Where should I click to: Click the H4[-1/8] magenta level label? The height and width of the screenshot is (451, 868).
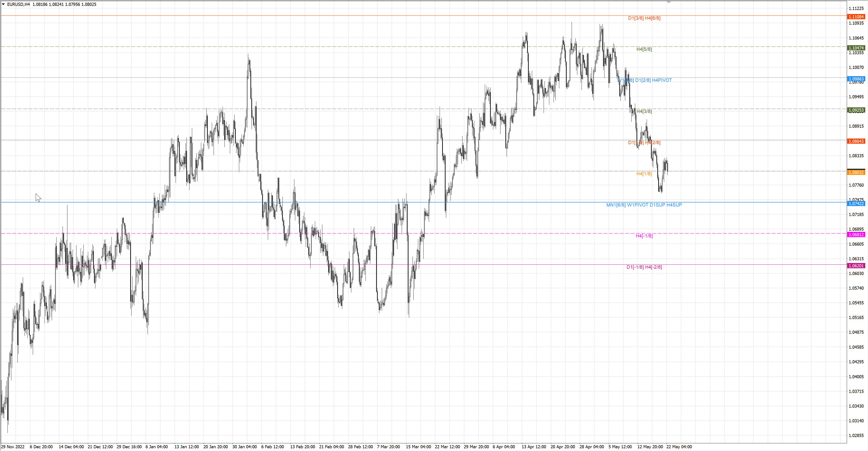[644, 236]
